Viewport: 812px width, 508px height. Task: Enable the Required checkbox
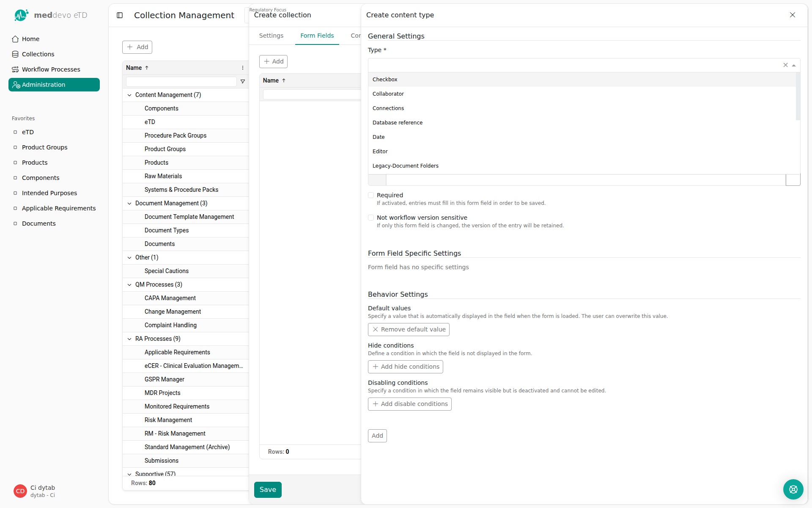click(371, 195)
